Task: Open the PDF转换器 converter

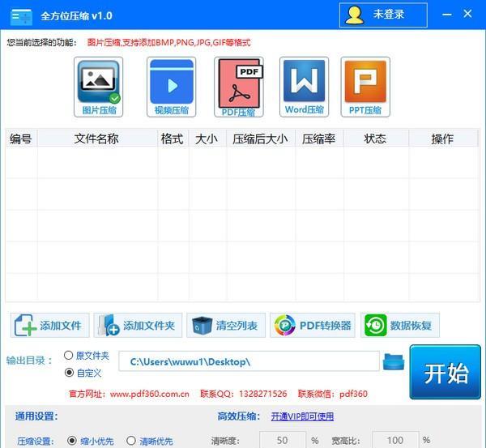Action: pyautogui.click(x=313, y=325)
